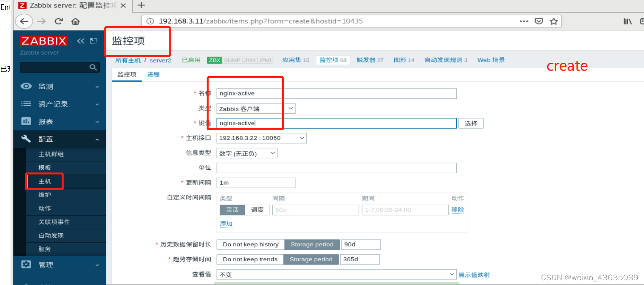The image size is (644, 285).
Task: Open 主机 hosts menu item
Action: coord(45,181)
